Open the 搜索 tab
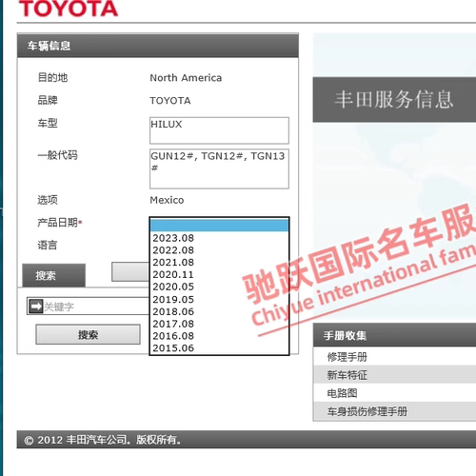The image size is (476, 476). pos(53,275)
